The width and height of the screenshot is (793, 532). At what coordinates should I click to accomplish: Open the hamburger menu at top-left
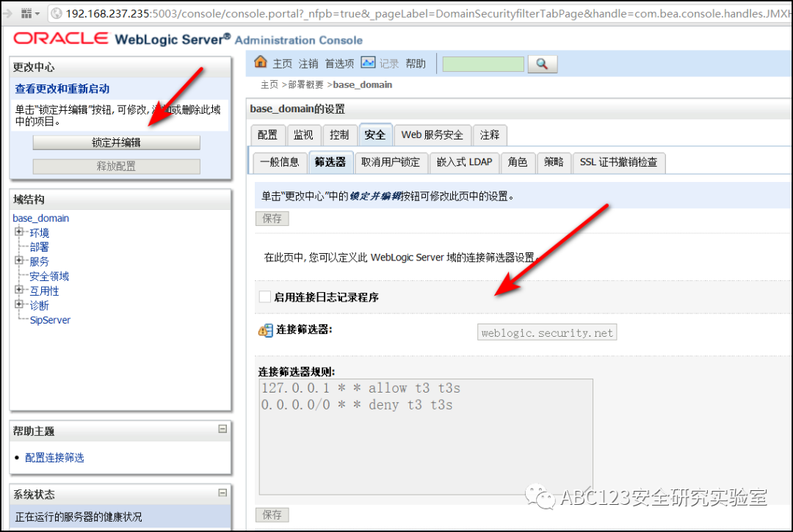pyautogui.click(x=9, y=13)
